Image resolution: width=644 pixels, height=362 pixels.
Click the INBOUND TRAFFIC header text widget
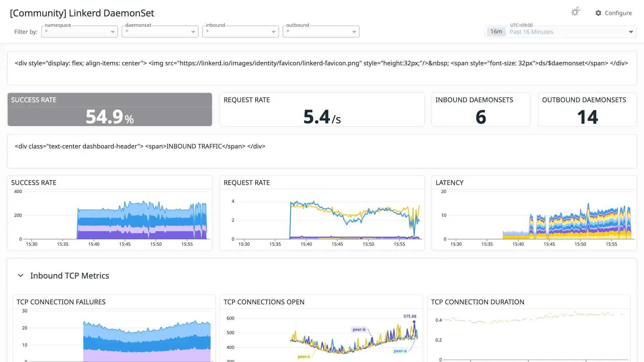pos(322,151)
